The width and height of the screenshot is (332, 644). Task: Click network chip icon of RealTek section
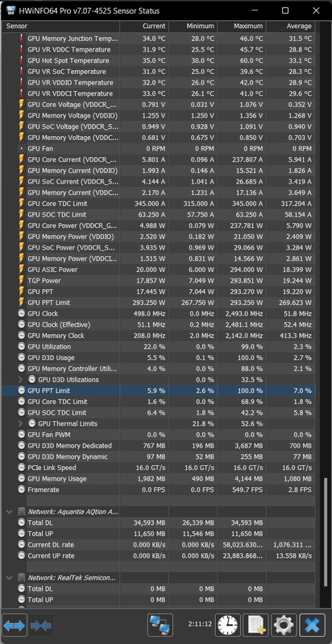pos(22,578)
